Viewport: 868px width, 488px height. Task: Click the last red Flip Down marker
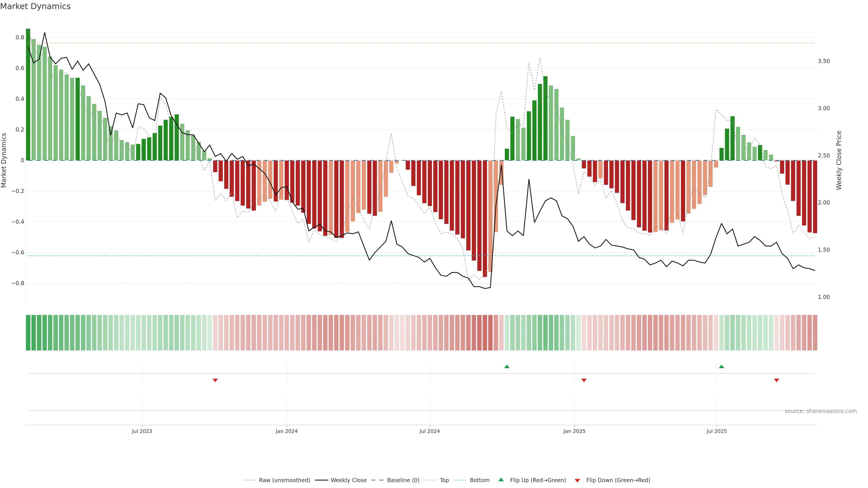coord(776,380)
